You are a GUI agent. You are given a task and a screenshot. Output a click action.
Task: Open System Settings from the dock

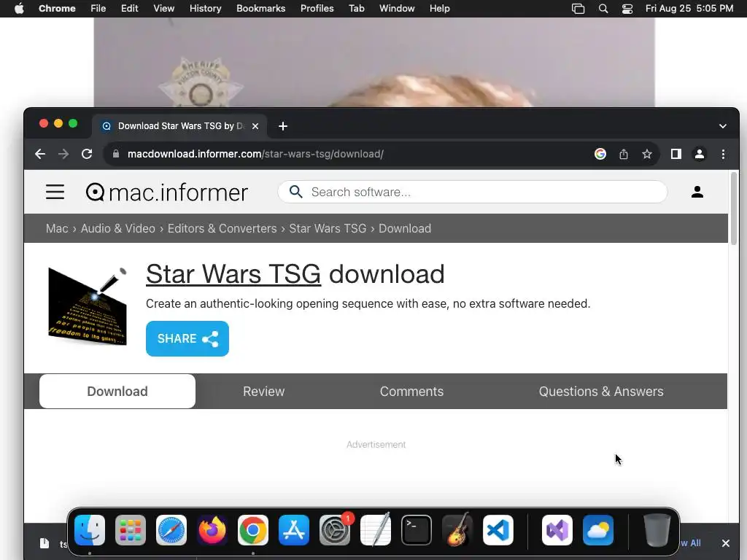(335, 530)
